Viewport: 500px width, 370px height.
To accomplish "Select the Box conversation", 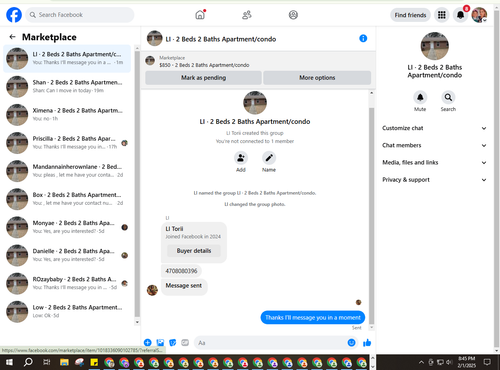I will click(x=67, y=199).
